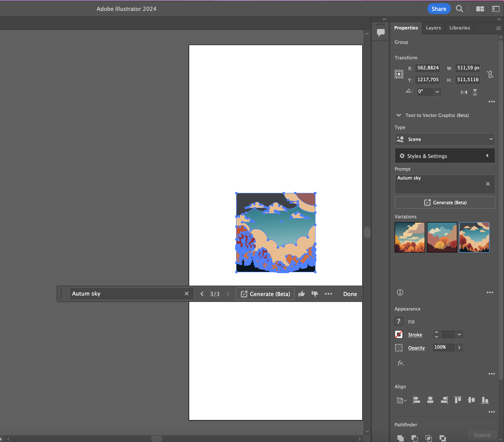Open the comments panel icon

point(380,32)
